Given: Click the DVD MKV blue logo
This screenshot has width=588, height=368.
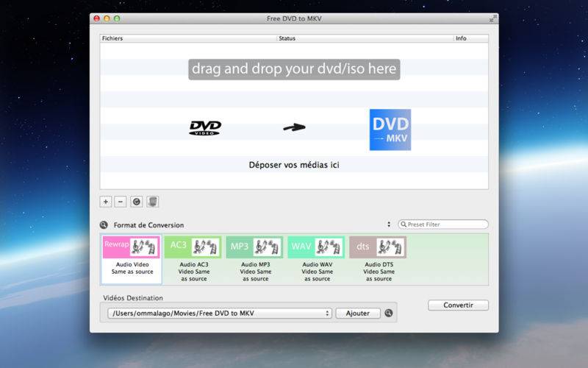Looking at the screenshot, I should 390,130.
